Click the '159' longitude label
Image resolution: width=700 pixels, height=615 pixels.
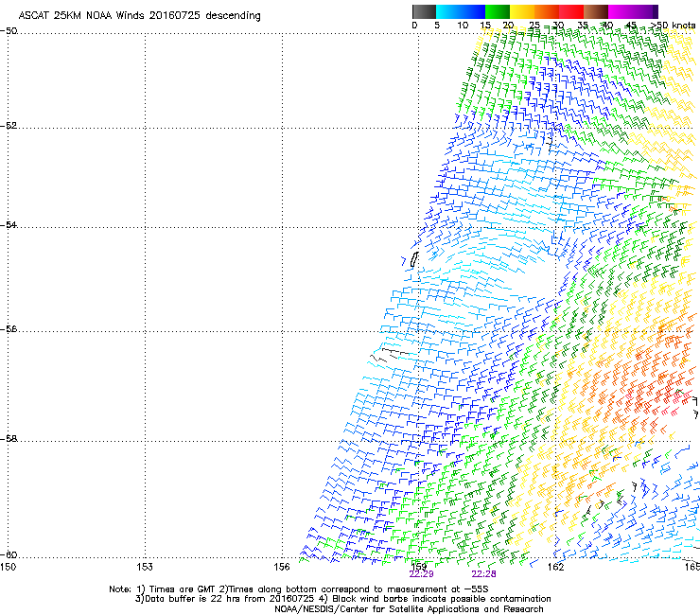point(419,567)
